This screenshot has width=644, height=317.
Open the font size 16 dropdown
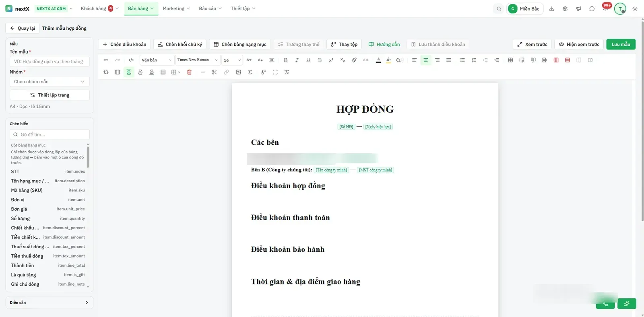tap(232, 60)
